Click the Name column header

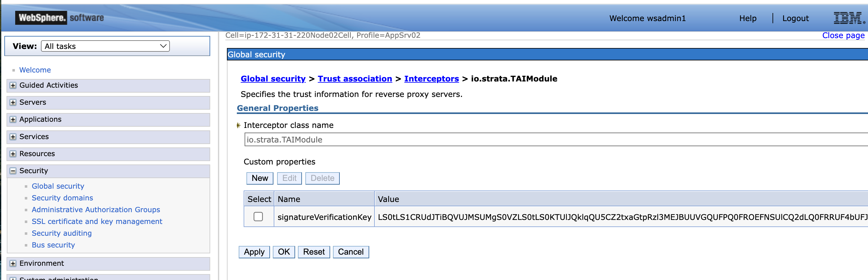324,199
